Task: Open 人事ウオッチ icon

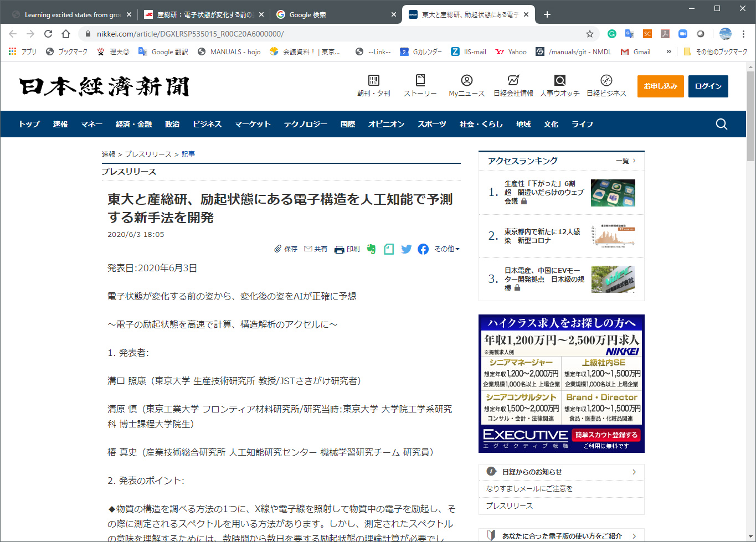Action: point(560,86)
